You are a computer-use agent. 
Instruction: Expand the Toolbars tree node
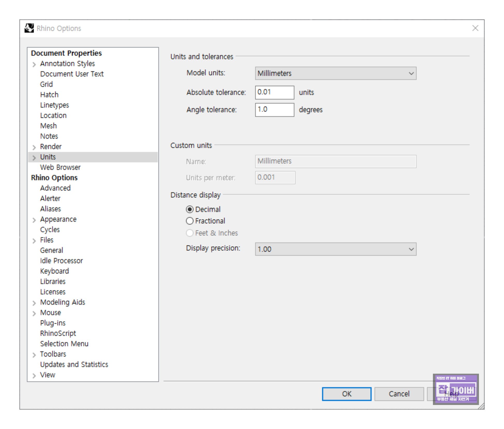(34, 355)
